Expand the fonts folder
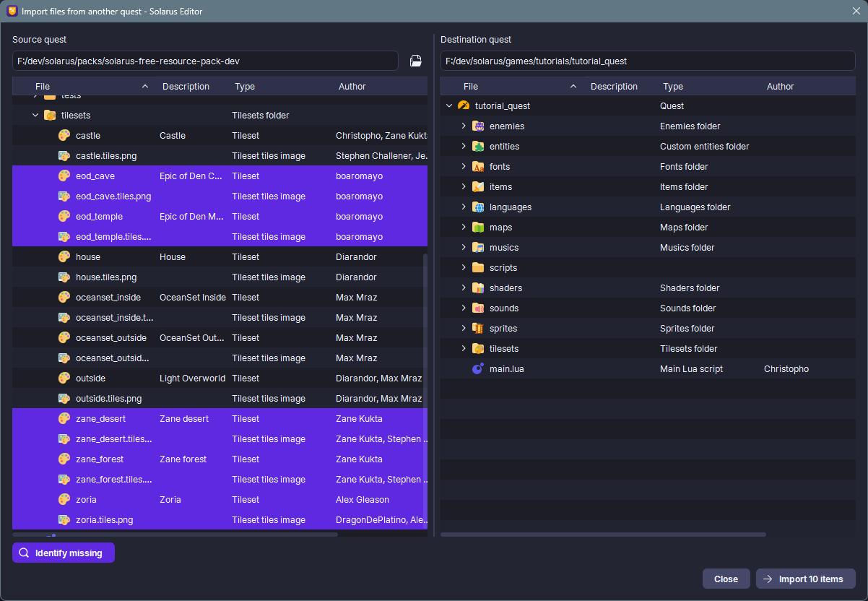This screenshot has width=868, height=601. tap(464, 166)
